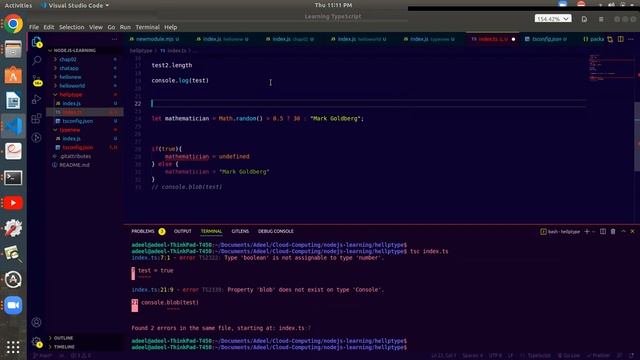Click Activities in the top bar

coord(18,5)
